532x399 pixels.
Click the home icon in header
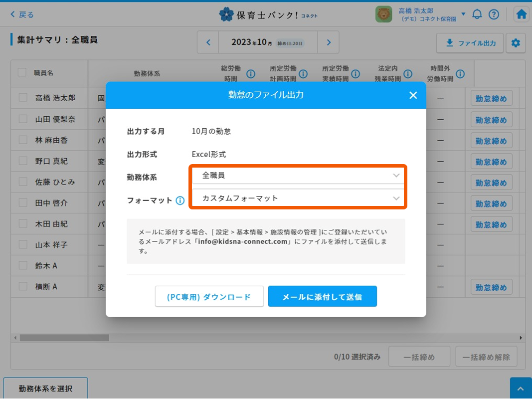[522, 14]
